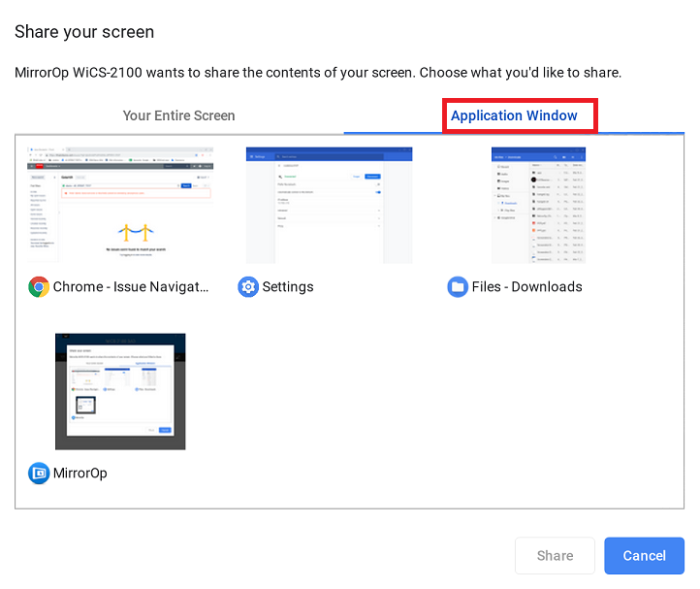700x589 pixels.
Task: Click the 'Chrome - Issue Navigat...' label
Action: tap(131, 286)
